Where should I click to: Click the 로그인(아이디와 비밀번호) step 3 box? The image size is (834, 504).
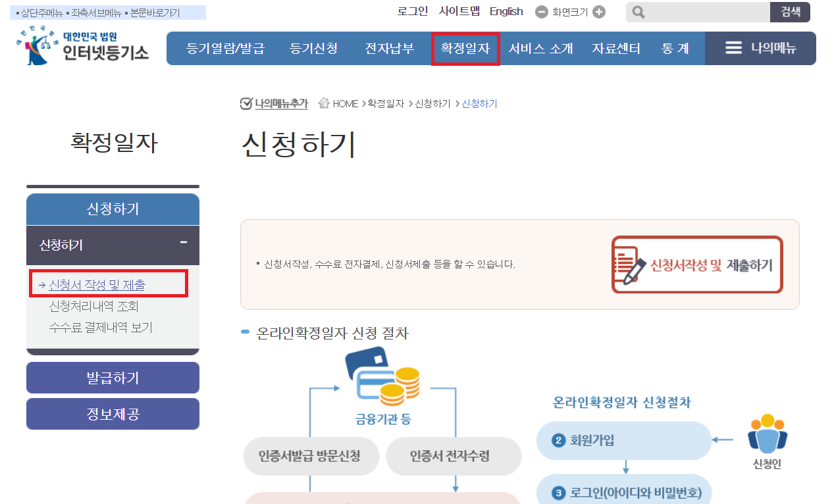624,489
